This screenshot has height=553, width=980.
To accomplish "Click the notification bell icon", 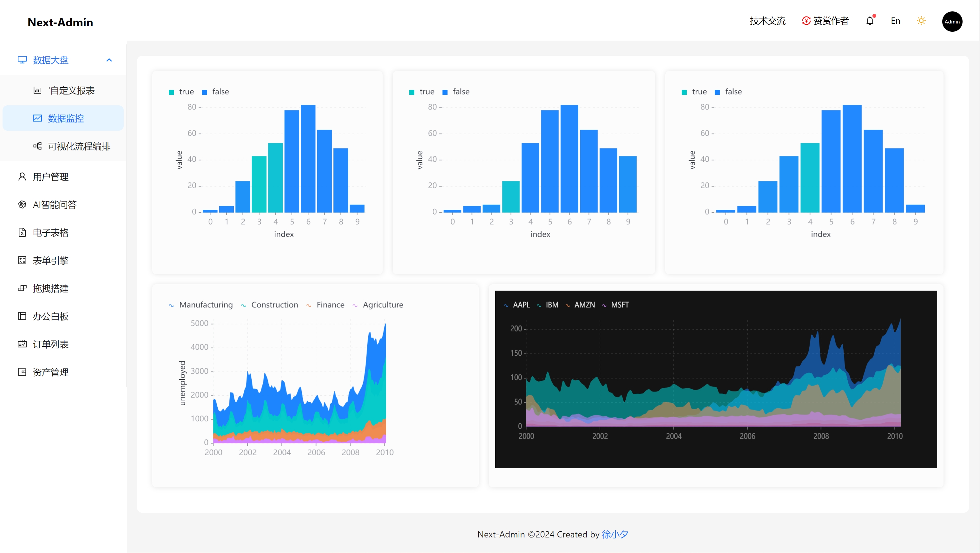I will click(870, 21).
